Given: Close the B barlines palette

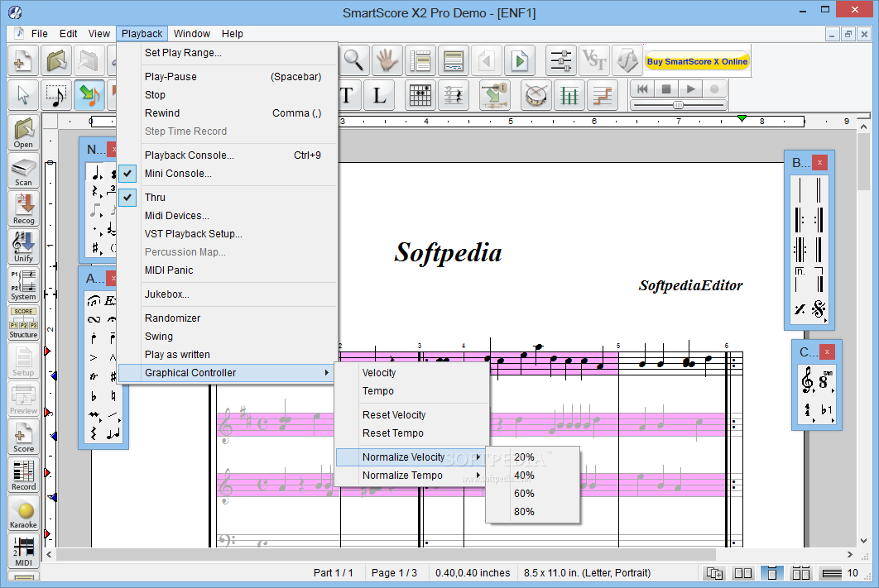Looking at the screenshot, I should (x=819, y=162).
